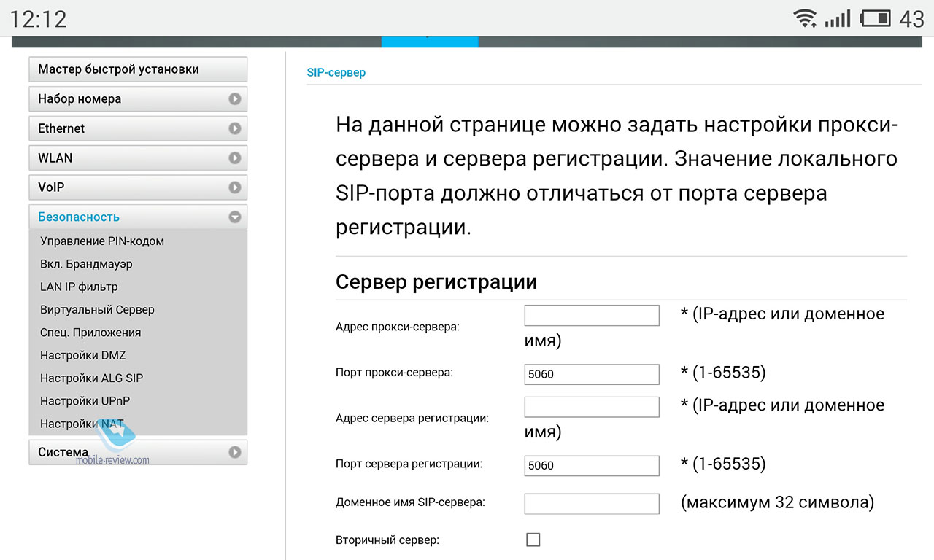This screenshot has height=560, width=934.
Task: Open Настройки ALG SIP page
Action: coord(92,378)
